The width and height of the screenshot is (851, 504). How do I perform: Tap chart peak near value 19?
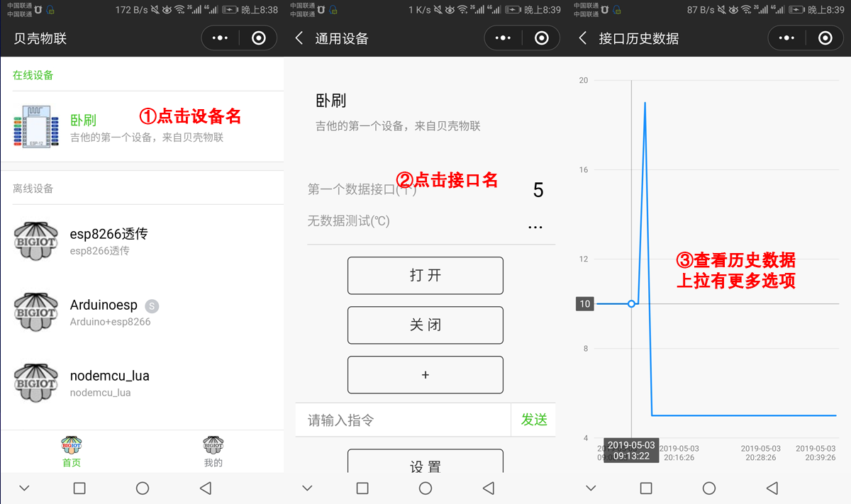pyautogui.click(x=645, y=103)
